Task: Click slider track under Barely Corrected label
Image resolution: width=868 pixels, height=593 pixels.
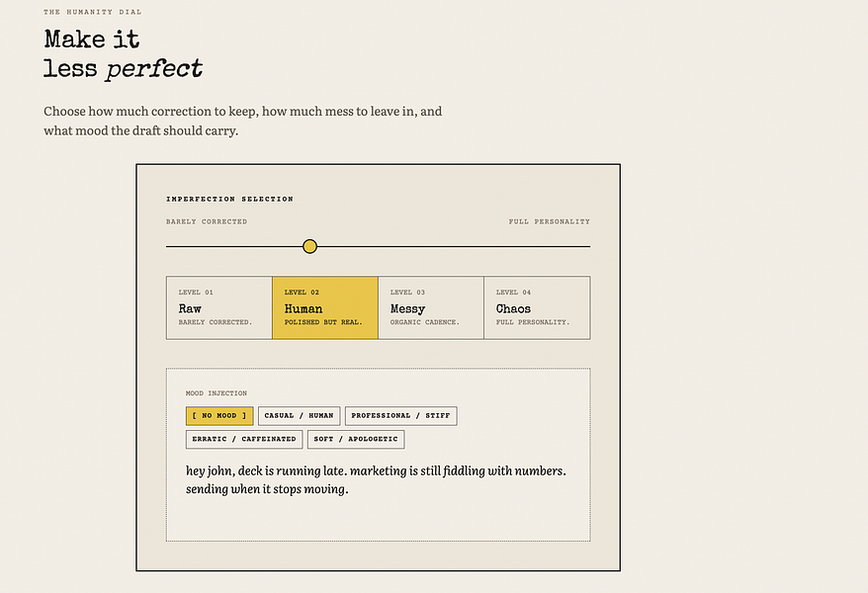Action: (x=207, y=247)
